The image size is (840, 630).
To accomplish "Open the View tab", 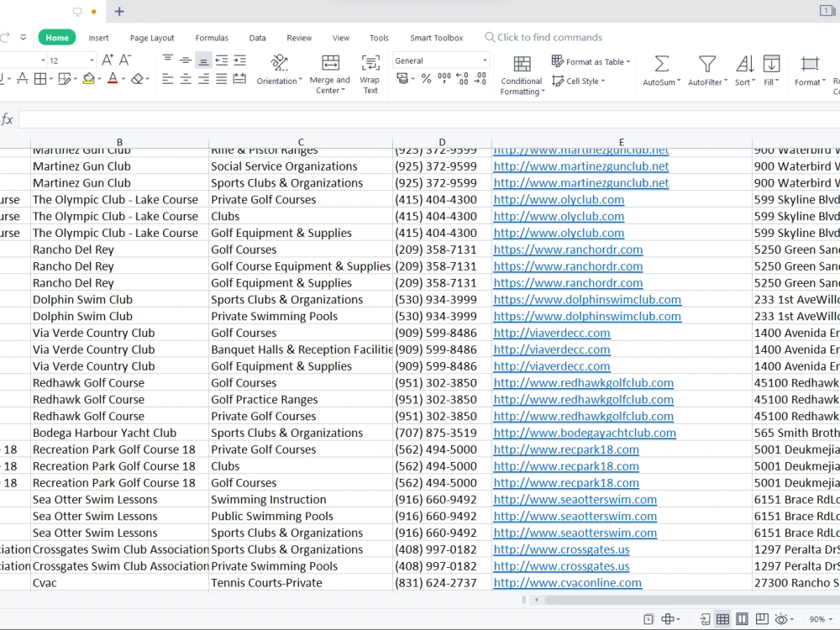I will point(341,38).
